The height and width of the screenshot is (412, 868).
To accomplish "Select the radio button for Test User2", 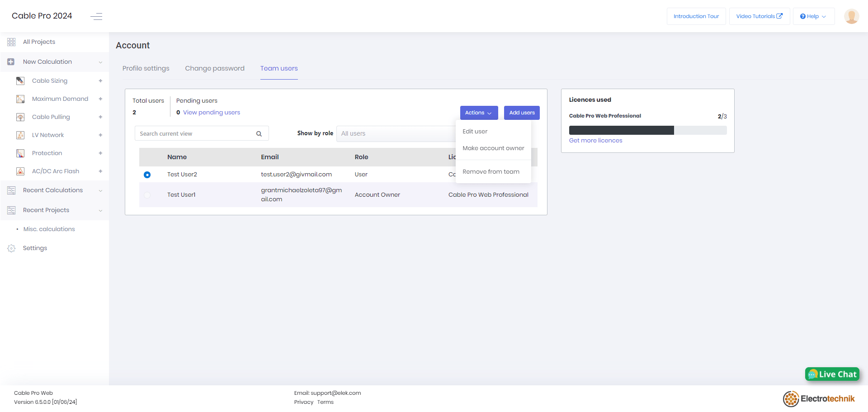I will coord(147,175).
